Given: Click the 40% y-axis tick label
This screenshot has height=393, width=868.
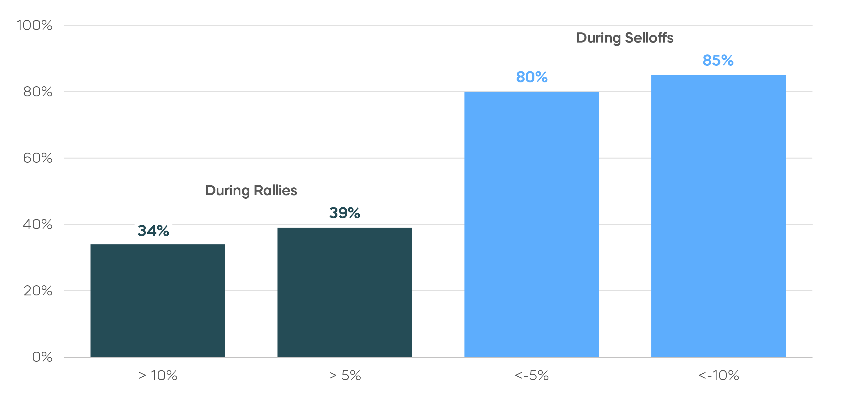Looking at the screenshot, I should tap(38, 224).
